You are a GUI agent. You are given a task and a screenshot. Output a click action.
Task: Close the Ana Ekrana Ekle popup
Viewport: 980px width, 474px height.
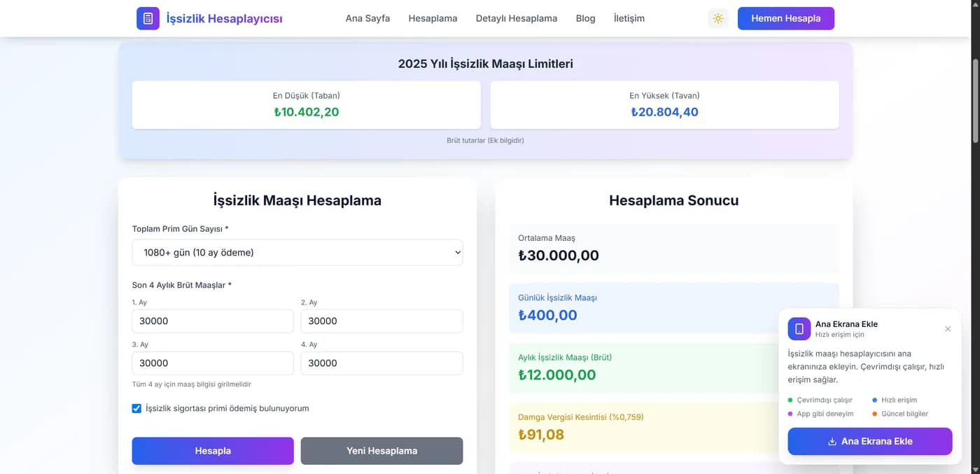point(948,329)
